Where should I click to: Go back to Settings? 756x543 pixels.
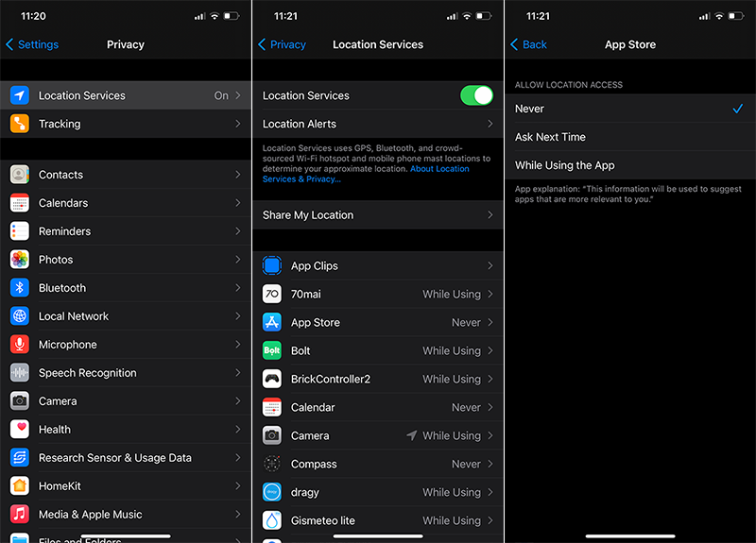[x=32, y=44]
